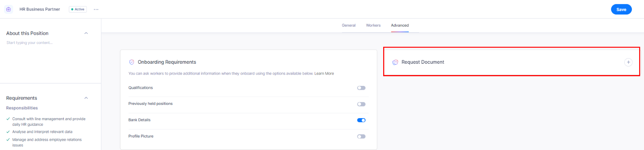
Task: Click checkmark beside Manage and address employee relations
Action: click(8, 140)
